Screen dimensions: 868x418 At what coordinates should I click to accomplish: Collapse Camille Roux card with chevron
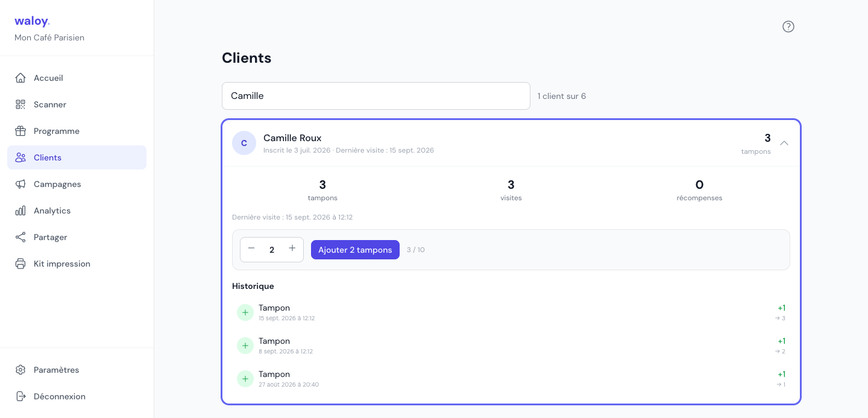pos(784,143)
